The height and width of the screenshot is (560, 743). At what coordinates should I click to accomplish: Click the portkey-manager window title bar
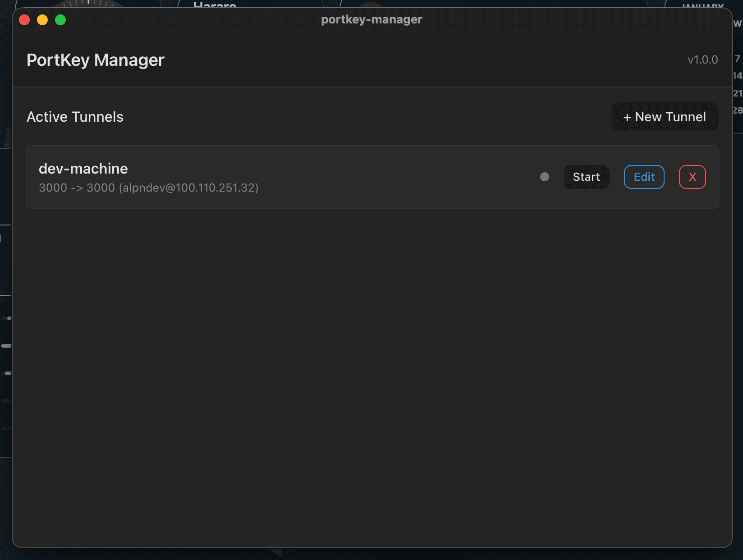coord(371,19)
